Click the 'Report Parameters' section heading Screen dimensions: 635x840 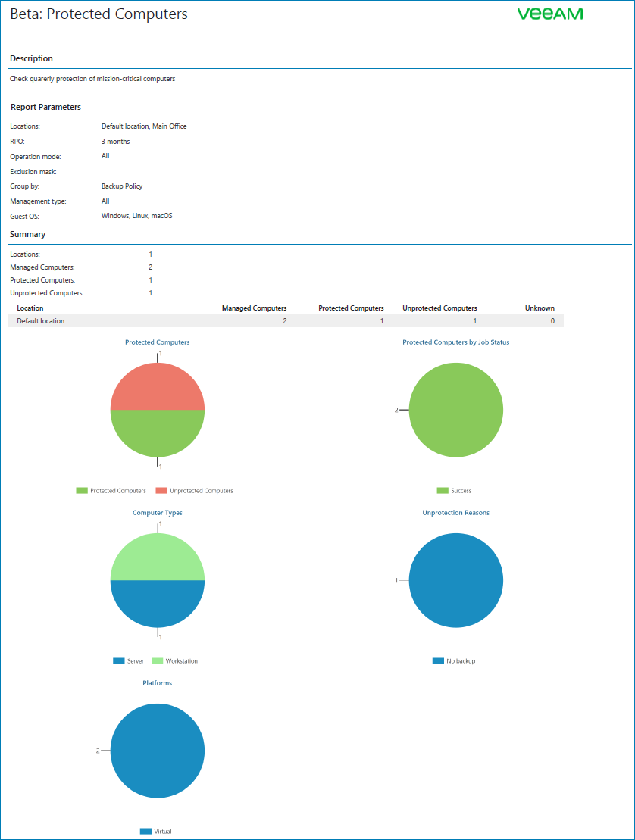coord(45,107)
